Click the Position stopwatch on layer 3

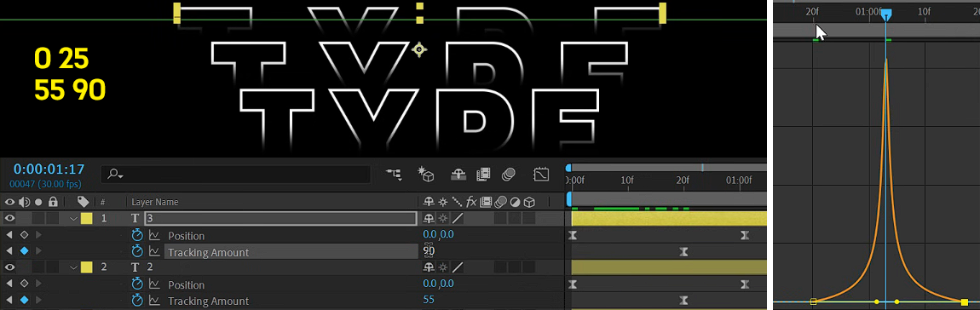[137, 236]
